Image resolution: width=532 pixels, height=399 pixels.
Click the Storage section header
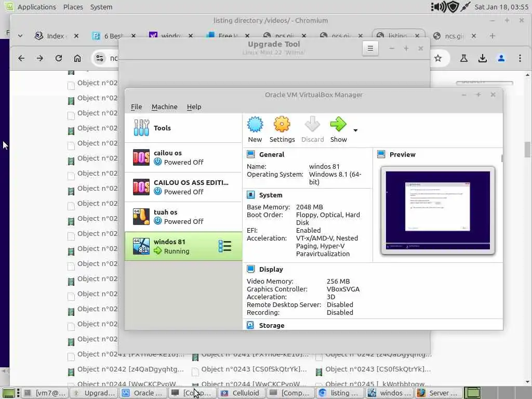click(271, 325)
